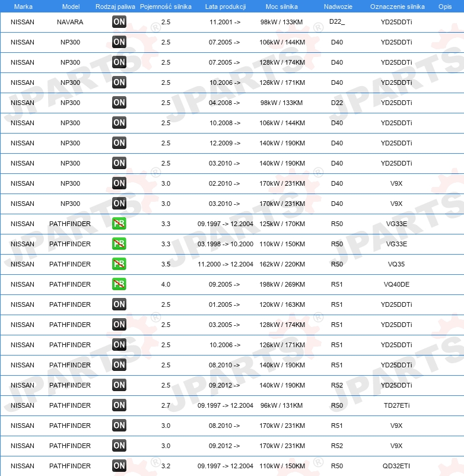Click ON fuel icon for PATHFINDER 08.2010 V9X row
The height and width of the screenshot is (476, 464).
click(119, 426)
